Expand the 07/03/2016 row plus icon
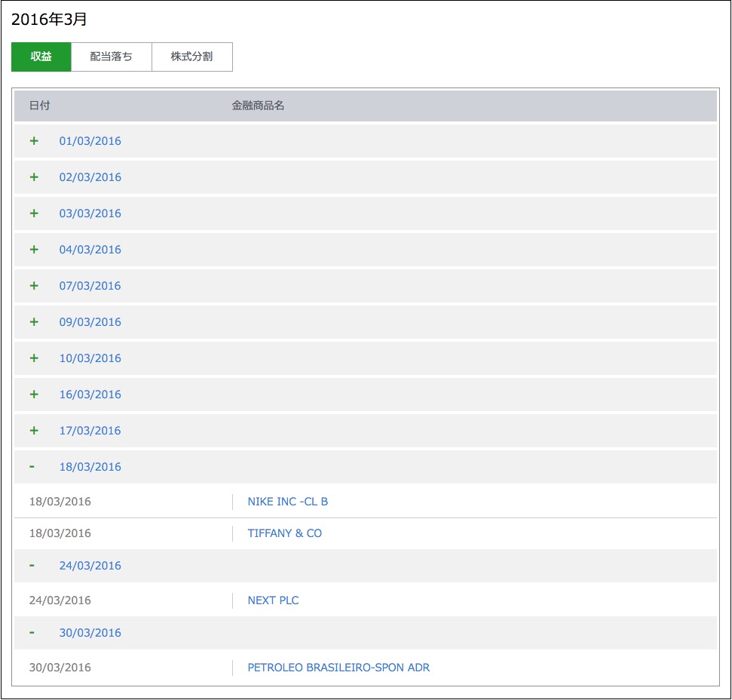The height and width of the screenshot is (700, 732). coord(34,286)
